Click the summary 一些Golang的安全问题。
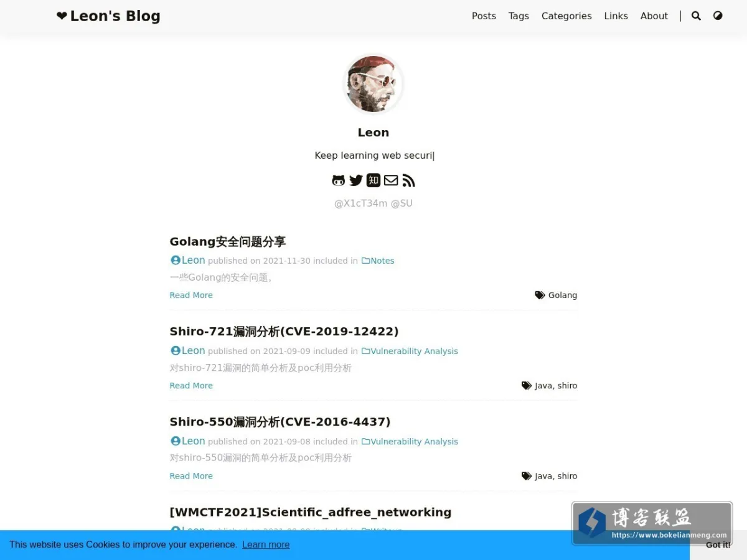The width and height of the screenshot is (747, 560). (x=222, y=278)
